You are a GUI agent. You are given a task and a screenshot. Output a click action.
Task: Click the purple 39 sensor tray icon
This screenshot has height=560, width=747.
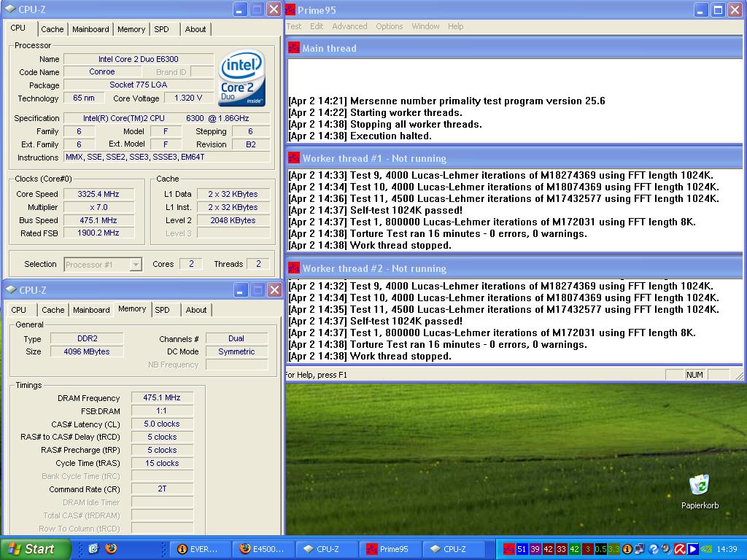[535, 549]
